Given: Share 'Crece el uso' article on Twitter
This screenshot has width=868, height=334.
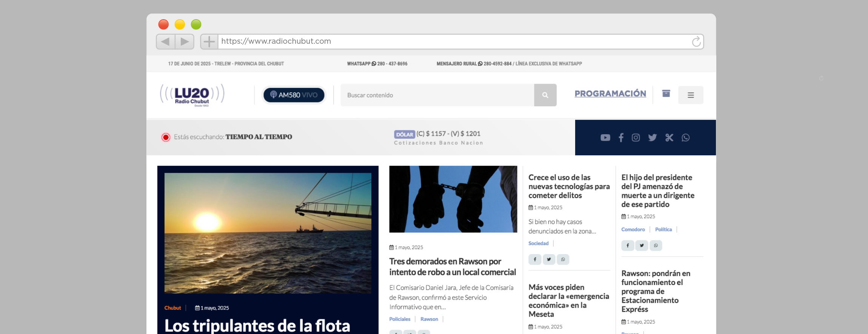Looking at the screenshot, I should coord(549,259).
